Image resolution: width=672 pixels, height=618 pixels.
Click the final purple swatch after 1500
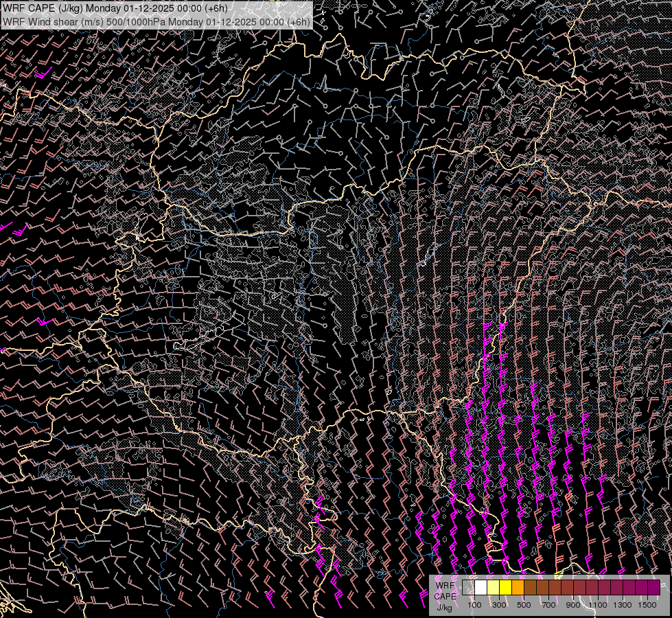coord(653,587)
